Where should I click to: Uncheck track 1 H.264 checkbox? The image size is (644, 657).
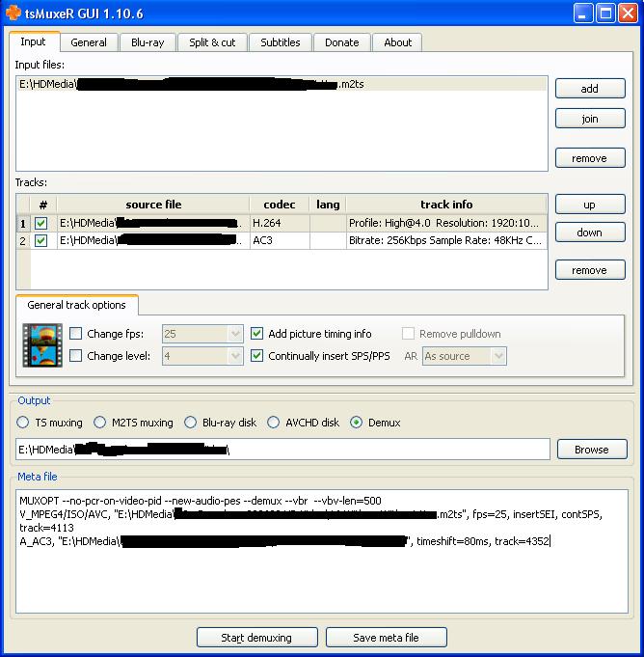[41, 223]
